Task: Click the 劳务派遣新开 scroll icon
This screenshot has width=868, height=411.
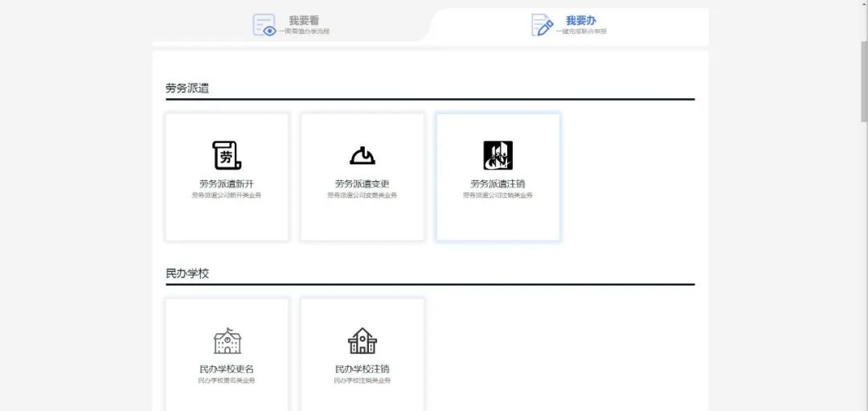Action: (227, 155)
